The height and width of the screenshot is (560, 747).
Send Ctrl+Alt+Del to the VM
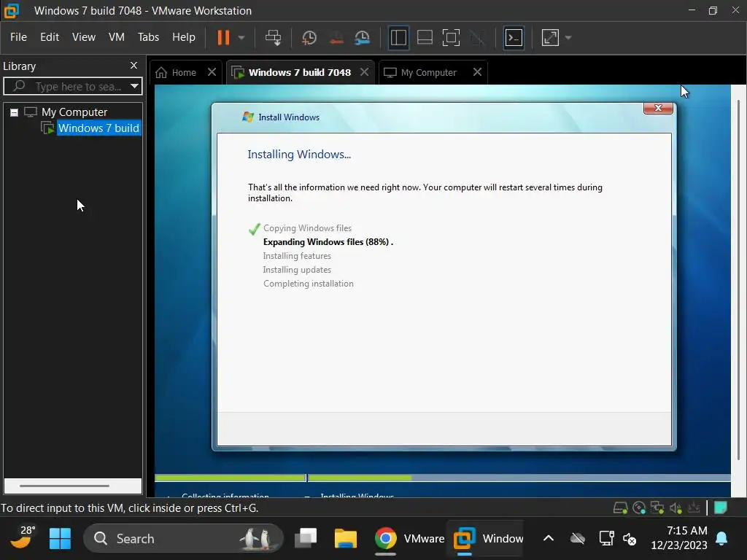(273, 38)
